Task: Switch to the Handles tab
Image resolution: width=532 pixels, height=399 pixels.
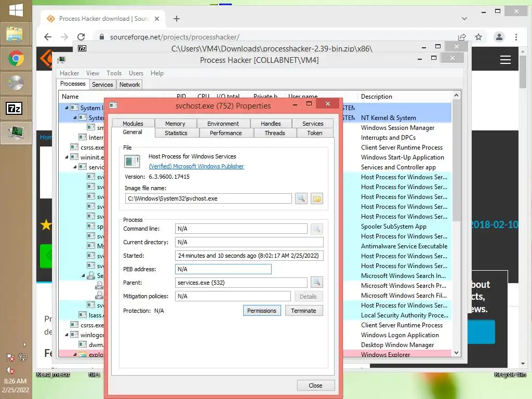Action: (270, 124)
